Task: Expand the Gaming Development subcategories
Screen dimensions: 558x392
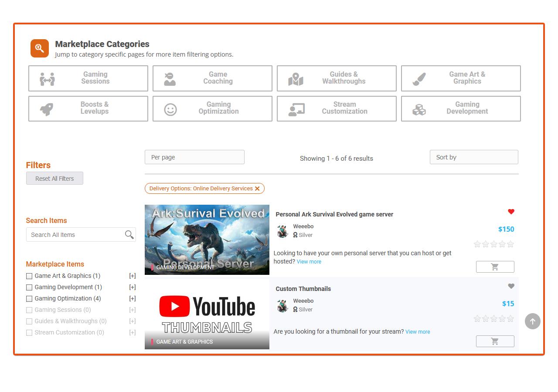Action: pyautogui.click(x=133, y=287)
